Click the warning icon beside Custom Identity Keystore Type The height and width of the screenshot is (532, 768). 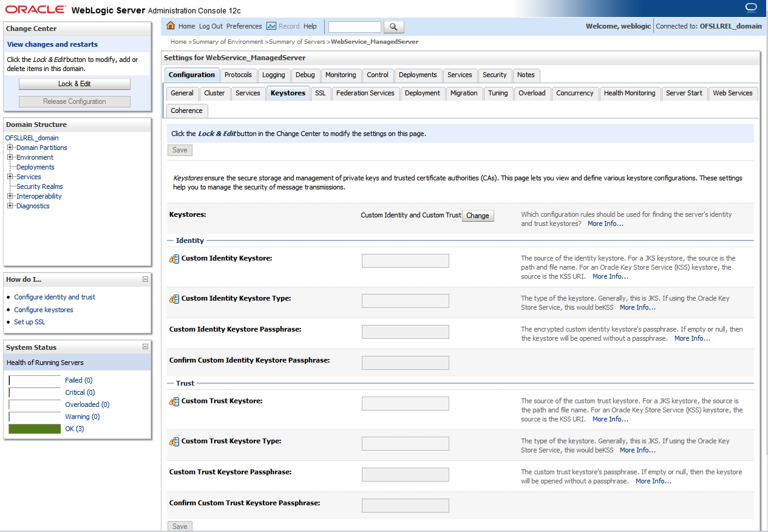[174, 299]
